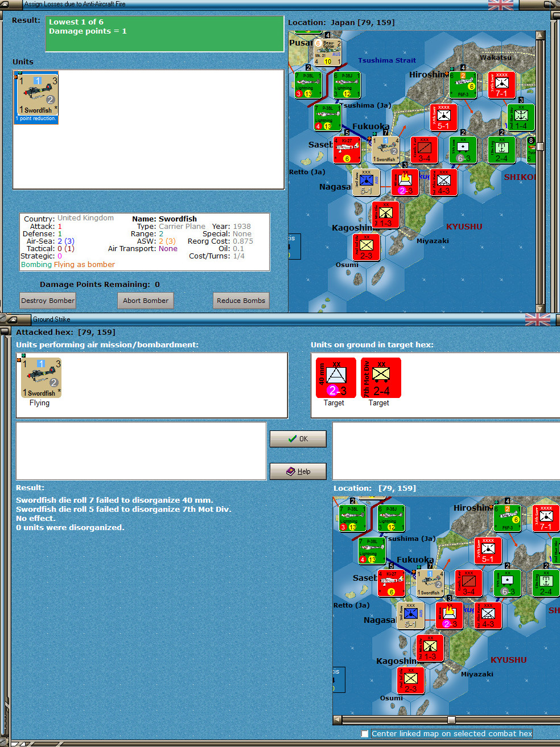
Task: Click left arrow of Ground Strike map scrollbar
Action: tap(337, 720)
